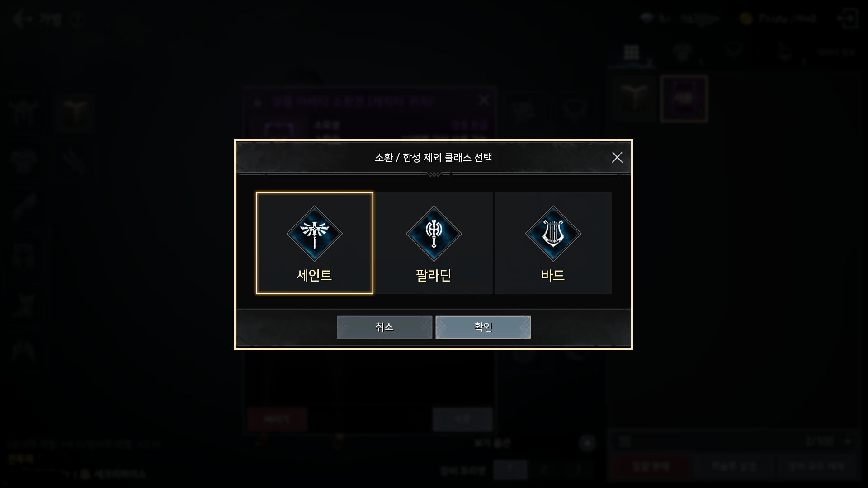This screenshot has width=868, height=488.
Task: Confirm selection with the 확인 button
Action: coord(483,327)
